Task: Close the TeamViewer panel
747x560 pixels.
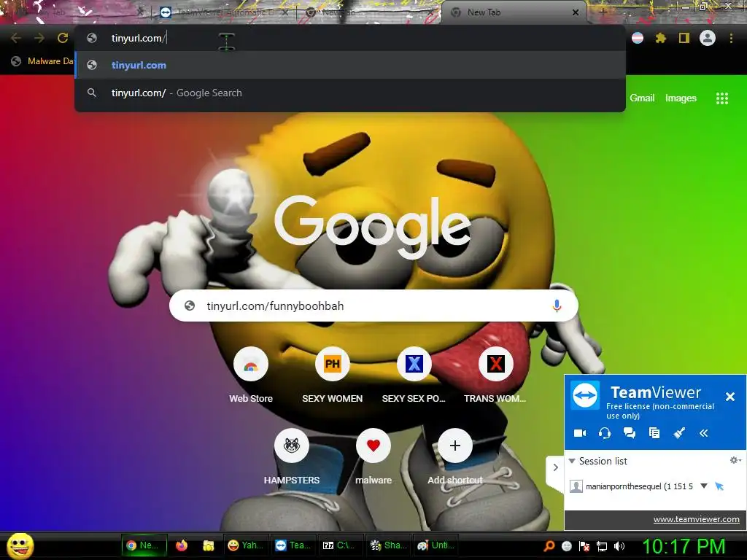Action: pyautogui.click(x=729, y=397)
